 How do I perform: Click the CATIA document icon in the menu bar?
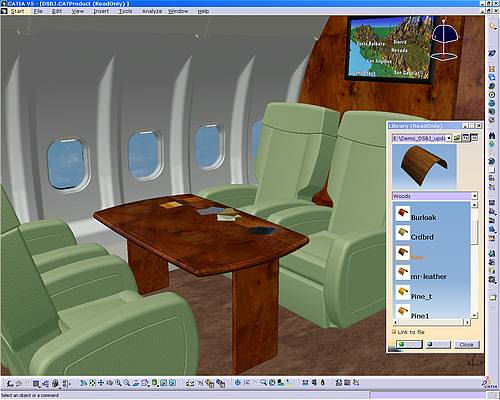4,11
